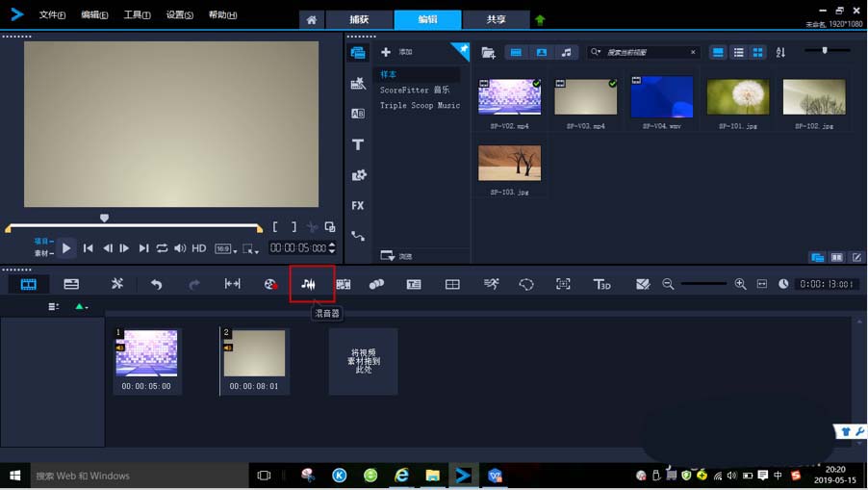This screenshot has width=868, height=490.
Task: Clear the library search field
Action: tap(693, 52)
